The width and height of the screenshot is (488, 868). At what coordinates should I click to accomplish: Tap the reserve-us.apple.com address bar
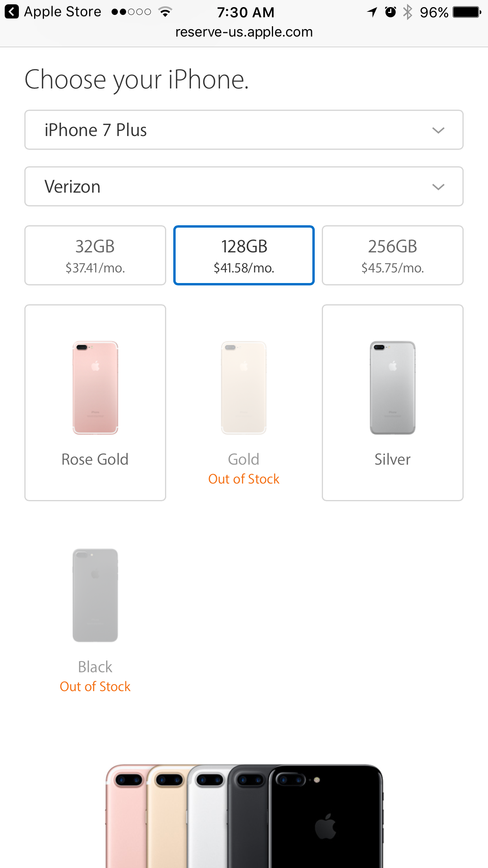244,32
